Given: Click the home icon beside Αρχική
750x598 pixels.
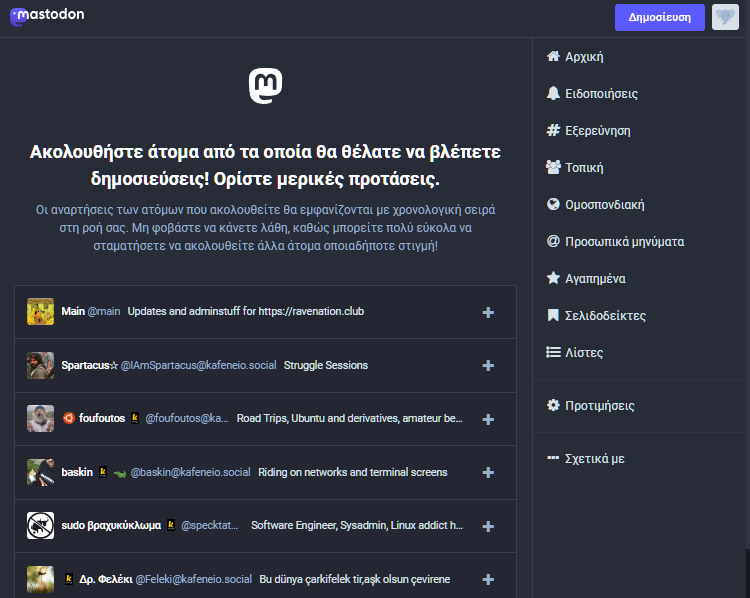Looking at the screenshot, I should tap(553, 56).
